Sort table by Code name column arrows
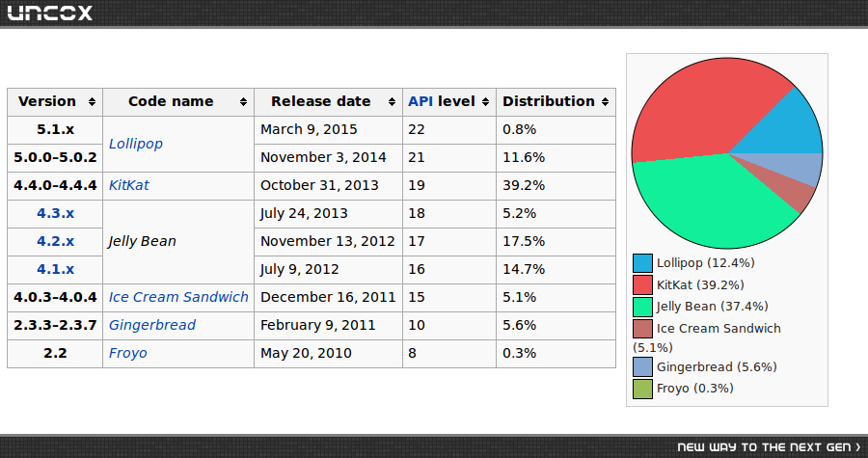The image size is (868, 458). 243,102
